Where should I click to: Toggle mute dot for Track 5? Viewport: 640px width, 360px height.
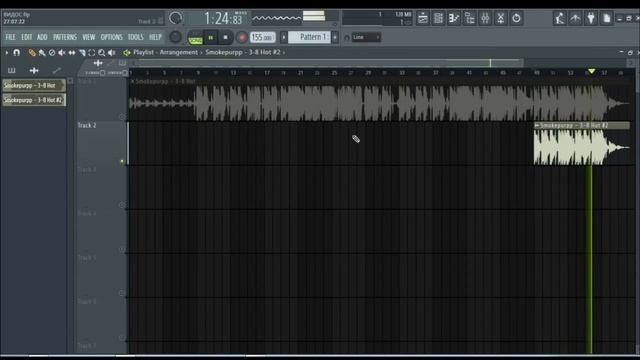pyautogui.click(x=122, y=293)
